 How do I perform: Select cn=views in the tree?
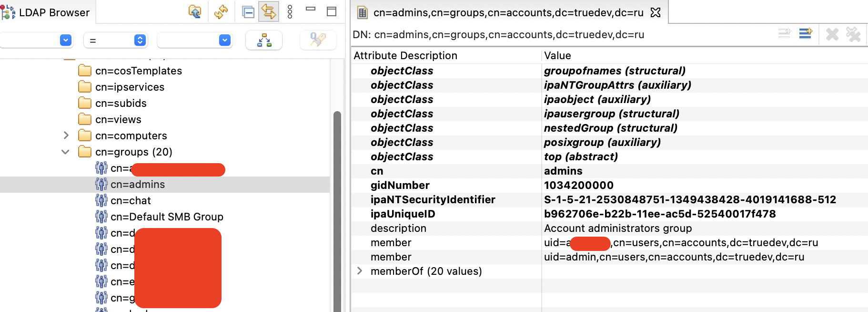(118, 119)
